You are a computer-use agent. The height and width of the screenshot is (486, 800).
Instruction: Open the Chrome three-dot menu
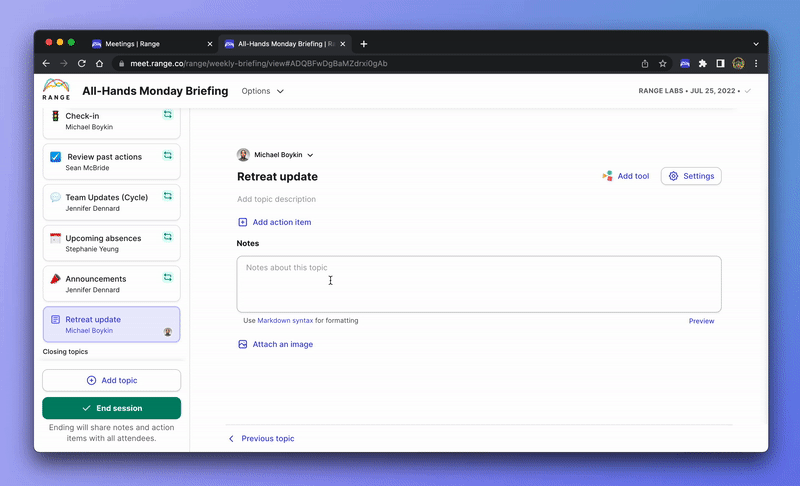point(756,63)
